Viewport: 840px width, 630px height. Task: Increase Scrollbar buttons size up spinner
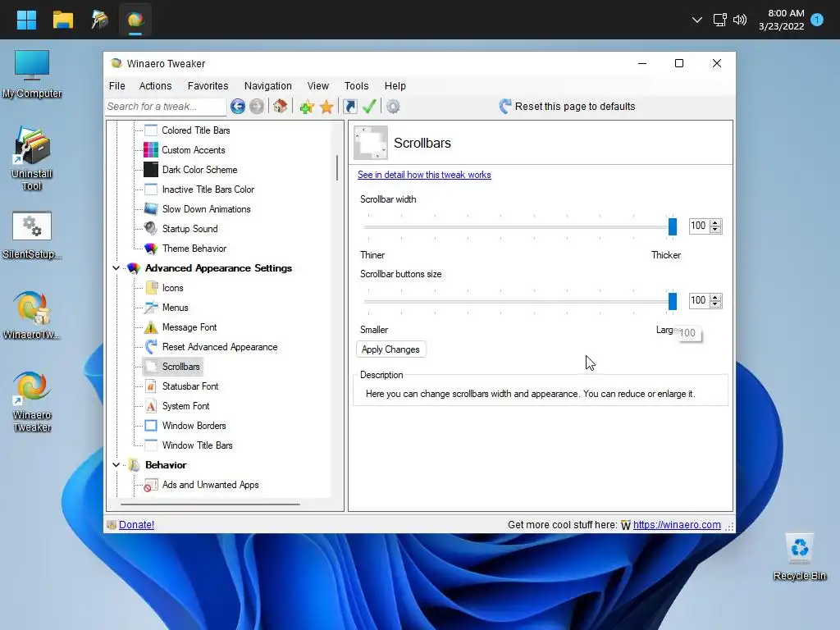coord(715,297)
